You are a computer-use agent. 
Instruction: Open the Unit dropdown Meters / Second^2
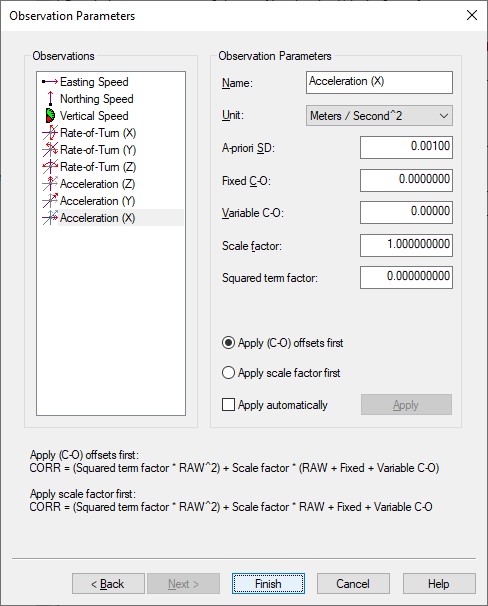tap(379, 116)
